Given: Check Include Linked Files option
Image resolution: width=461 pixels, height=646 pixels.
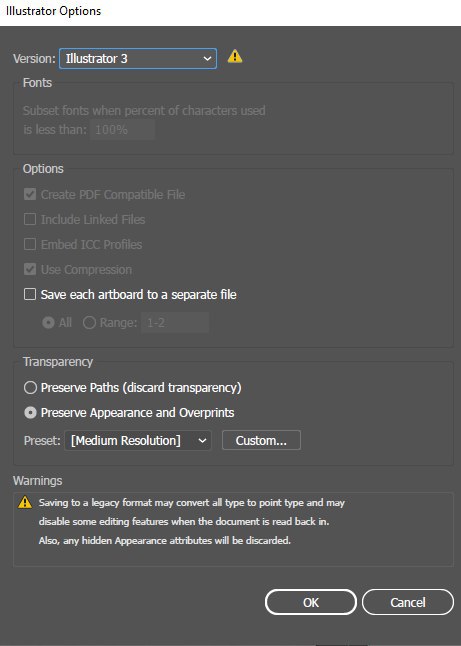Looking at the screenshot, I should (30, 219).
